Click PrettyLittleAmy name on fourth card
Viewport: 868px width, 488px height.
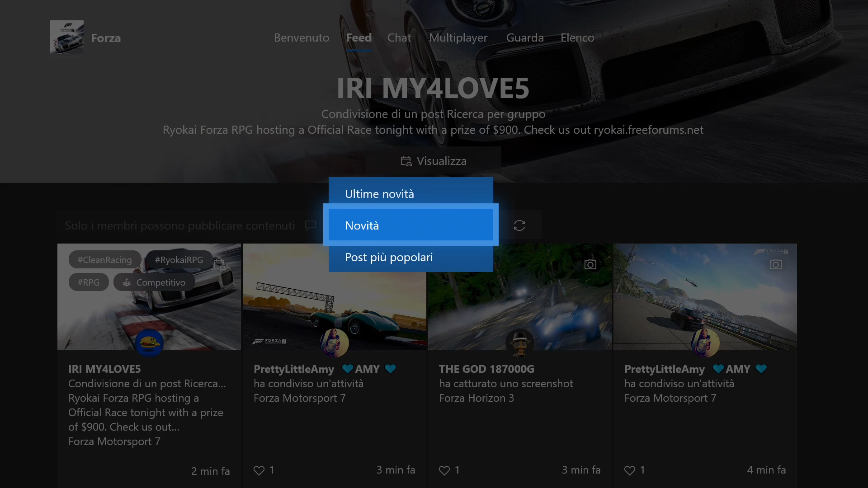pyautogui.click(x=665, y=369)
